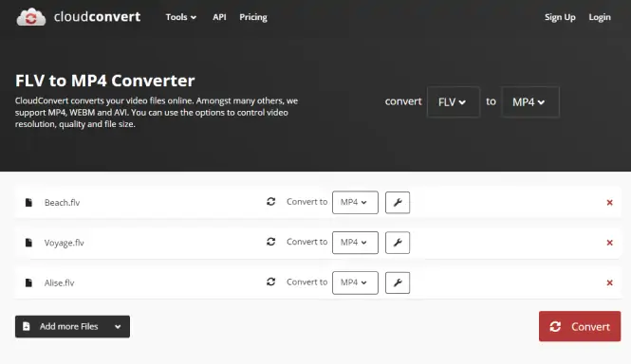Start conversion with the red Convert button
Image resolution: width=631 pixels, height=364 pixels.
[580, 326]
